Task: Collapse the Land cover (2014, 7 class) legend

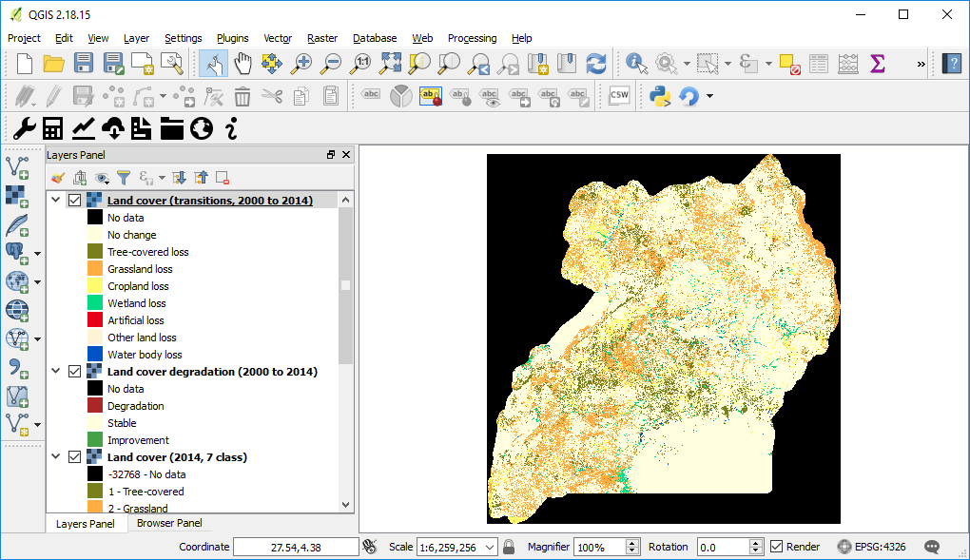Action: pos(56,457)
